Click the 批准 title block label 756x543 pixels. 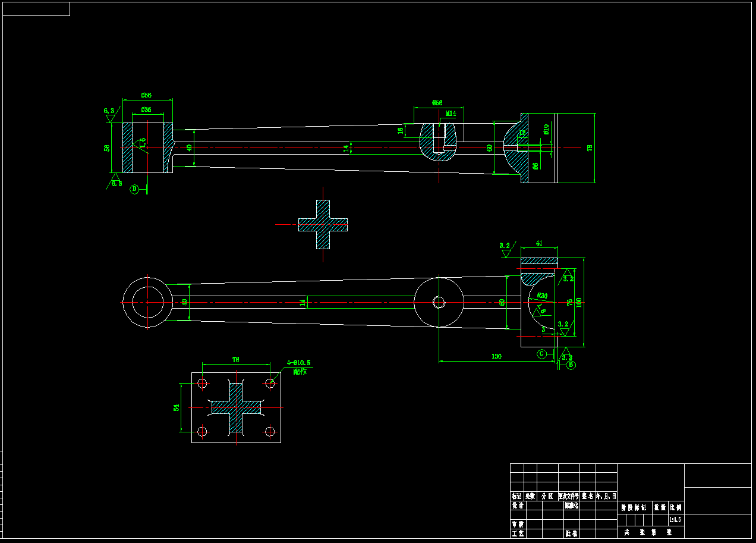pyautogui.click(x=571, y=534)
